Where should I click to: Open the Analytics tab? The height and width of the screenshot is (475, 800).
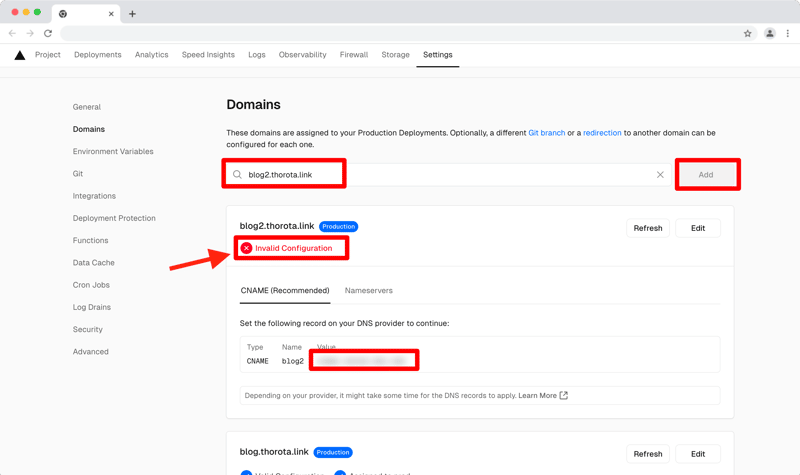pos(152,55)
